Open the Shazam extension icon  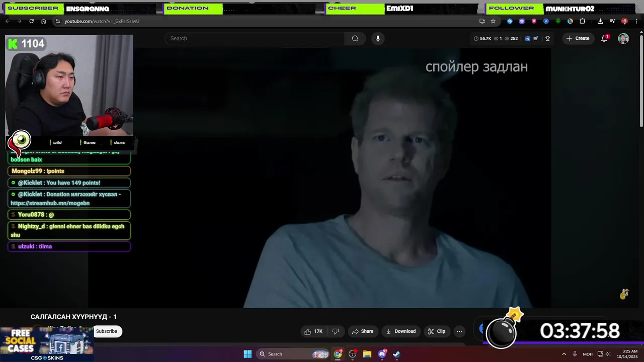pyautogui.click(x=510, y=21)
